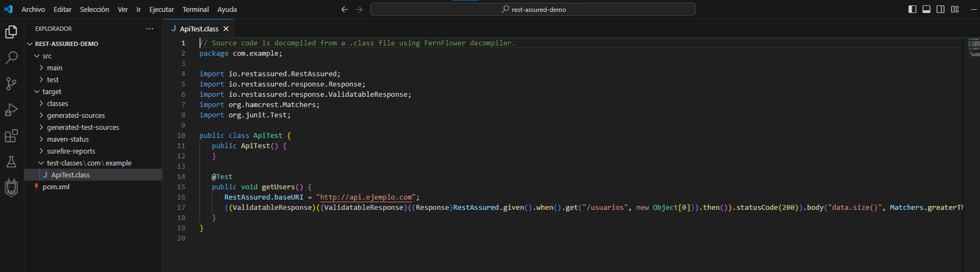Expand the main folder
Image resolution: width=980 pixels, height=272 pixels.
point(55,68)
